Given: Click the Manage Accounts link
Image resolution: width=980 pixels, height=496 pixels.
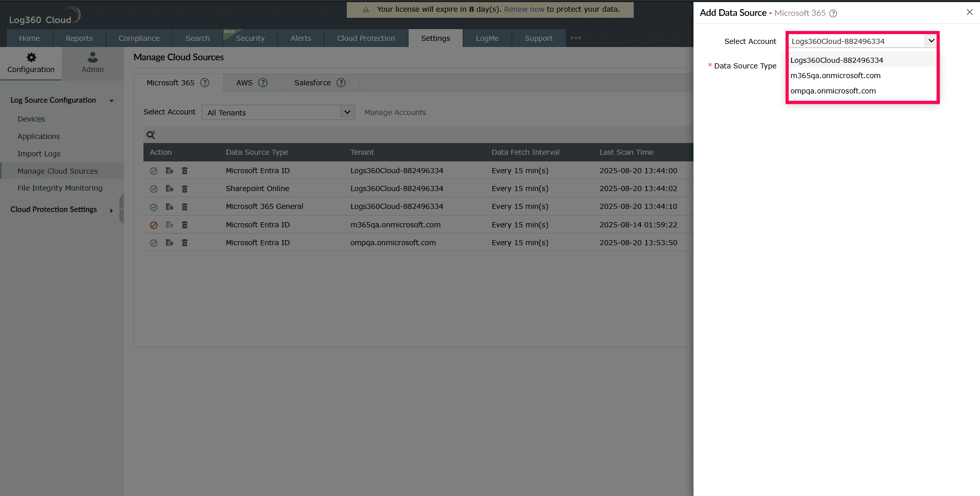Looking at the screenshot, I should pos(395,112).
